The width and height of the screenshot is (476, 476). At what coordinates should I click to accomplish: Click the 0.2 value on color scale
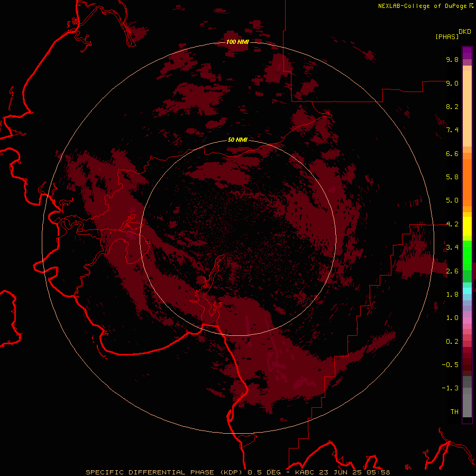pyautogui.click(x=452, y=342)
